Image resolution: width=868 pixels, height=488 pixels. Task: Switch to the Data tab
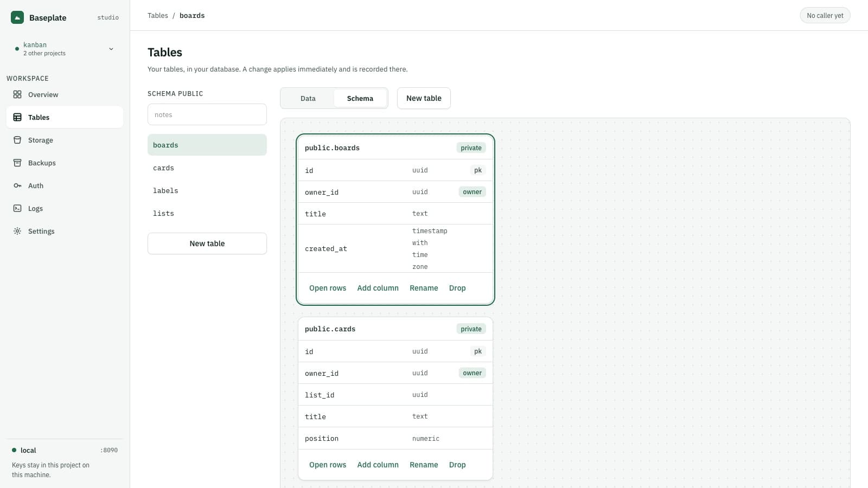tap(308, 98)
